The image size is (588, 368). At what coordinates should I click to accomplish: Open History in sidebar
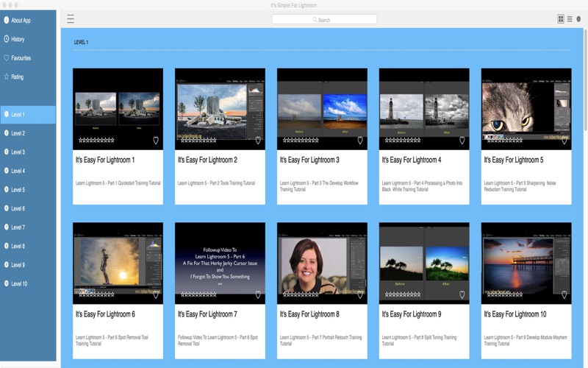pos(28,39)
